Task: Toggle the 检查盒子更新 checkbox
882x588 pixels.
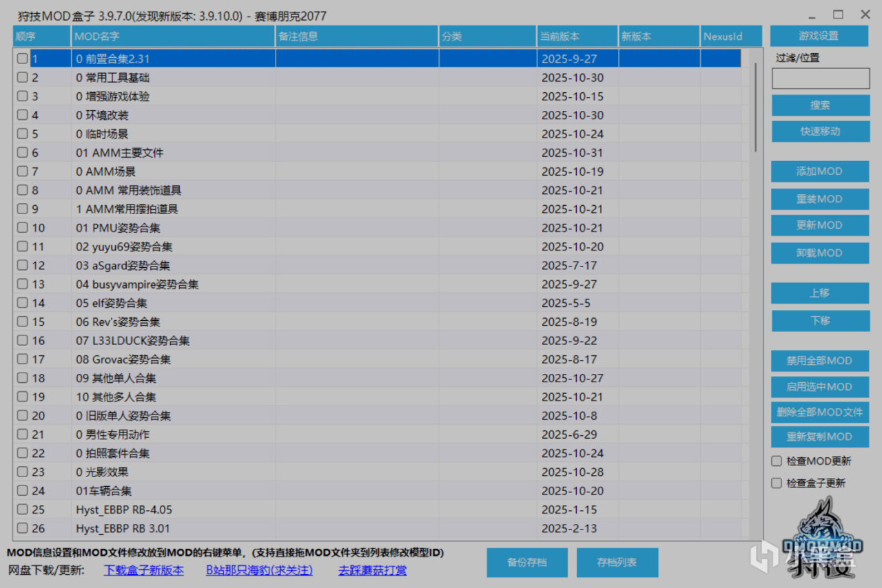Action: [x=777, y=483]
